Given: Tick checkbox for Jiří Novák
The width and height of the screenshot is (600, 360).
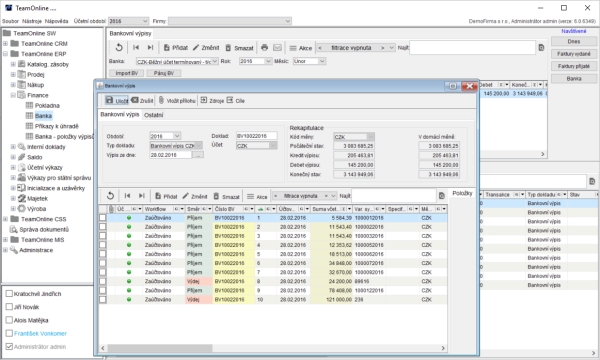Looking at the screenshot, I should point(10,307).
